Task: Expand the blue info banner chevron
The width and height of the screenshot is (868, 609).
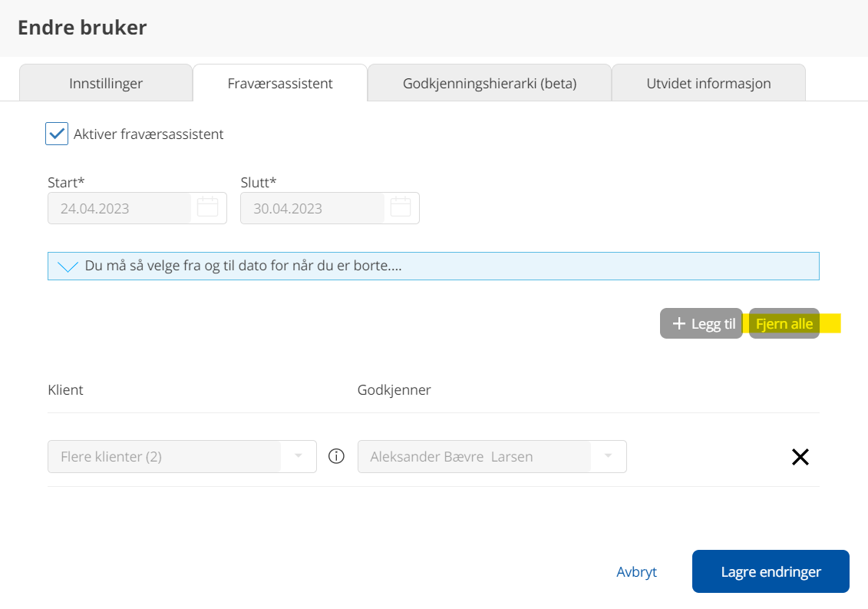Action: (x=68, y=266)
